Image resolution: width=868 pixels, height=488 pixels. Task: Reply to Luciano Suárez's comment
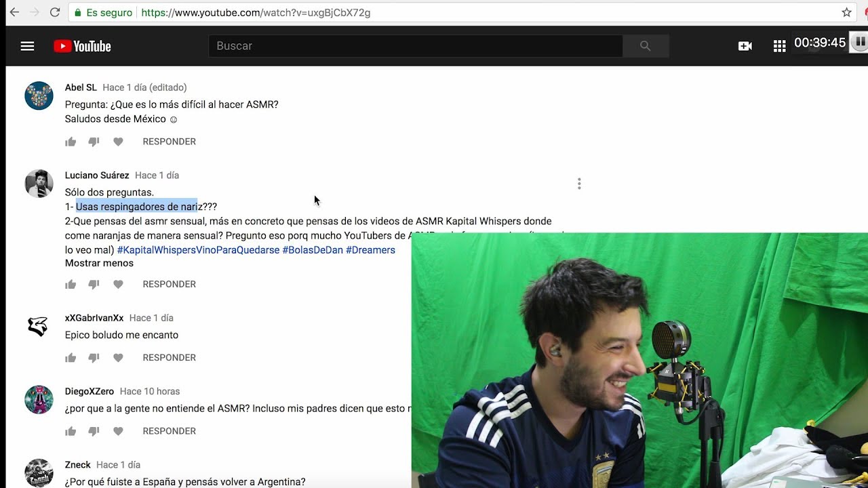click(169, 284)
